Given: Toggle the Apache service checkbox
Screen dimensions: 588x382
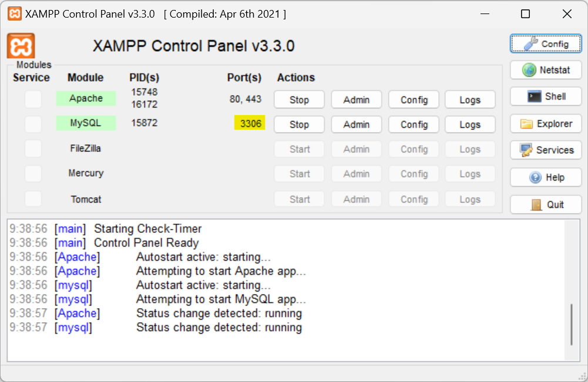Looking at the screenshot, I should (x=33, y=99).
